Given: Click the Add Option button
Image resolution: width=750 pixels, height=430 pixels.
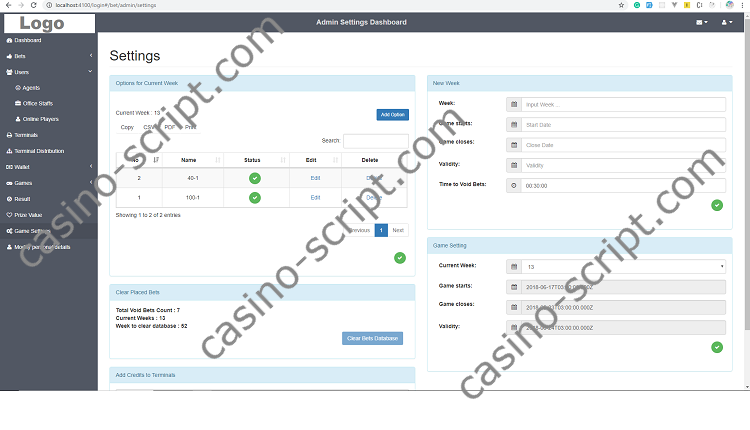Looking at the screenshot, I should tap(392, 115).
